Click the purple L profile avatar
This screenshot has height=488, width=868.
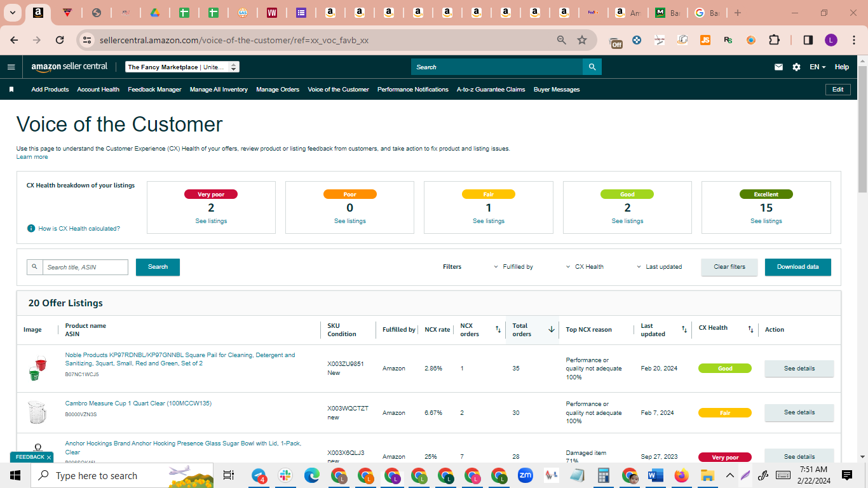tap(831, 40)
